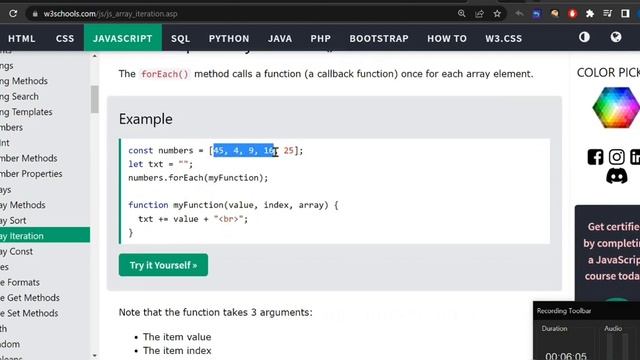Select the Array Iteration sidebar item
Image resolution: width=640 pixels, height=360 pixels.
click(x=45, y=236)
